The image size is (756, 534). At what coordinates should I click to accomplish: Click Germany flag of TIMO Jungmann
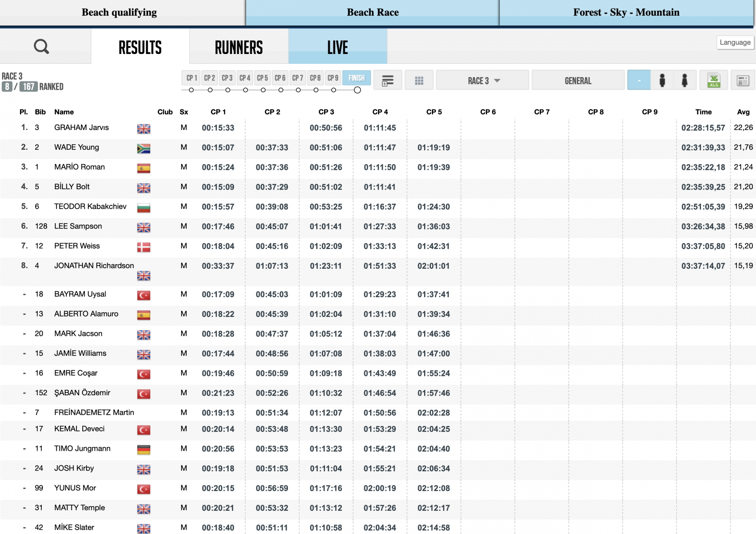coord(144,450)
